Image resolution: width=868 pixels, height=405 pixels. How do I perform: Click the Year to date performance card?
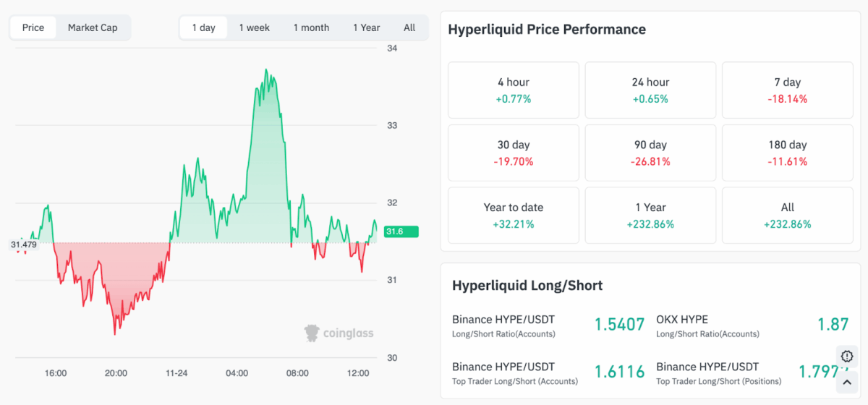(x=514, y=216)
